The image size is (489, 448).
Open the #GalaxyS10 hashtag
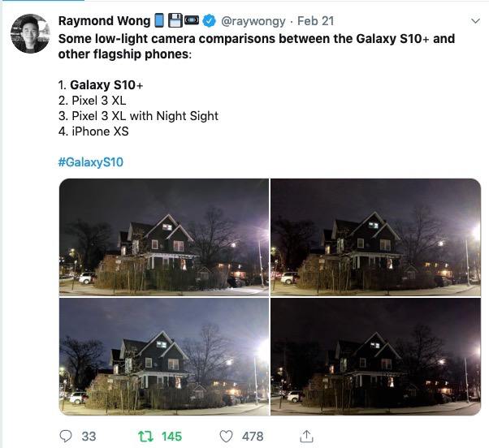[91, 162]
